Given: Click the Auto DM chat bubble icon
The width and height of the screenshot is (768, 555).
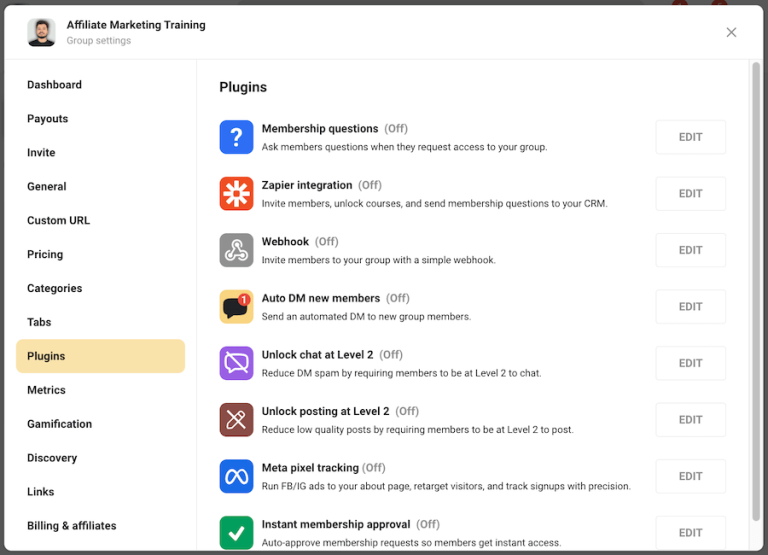Looking at the screenshot, I should coord(236,307).
